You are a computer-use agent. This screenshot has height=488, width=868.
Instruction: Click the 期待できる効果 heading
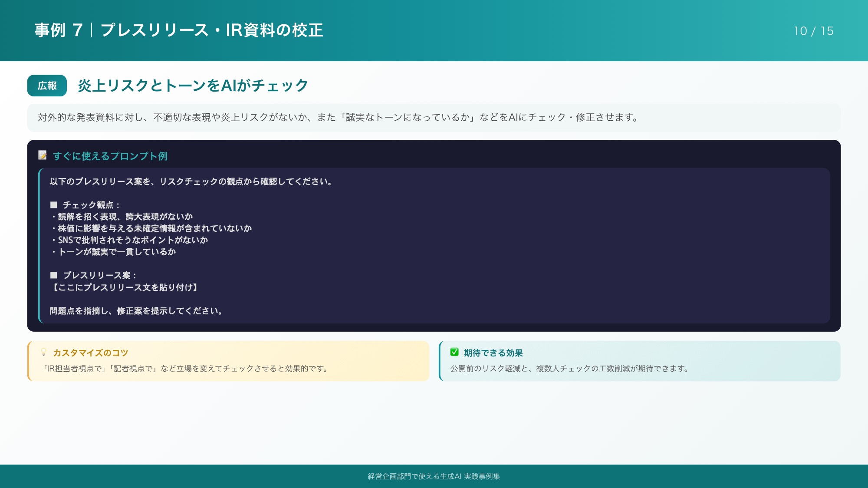point(493,353)
